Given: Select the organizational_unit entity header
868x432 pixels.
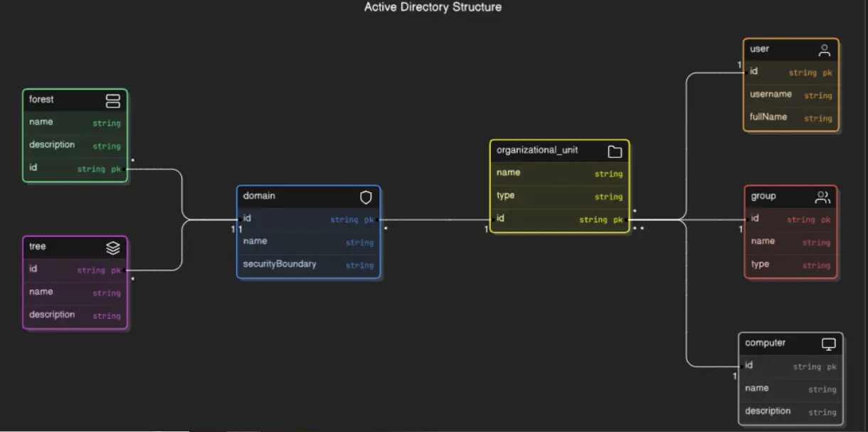Looking at the screenshot, I should [559, 151].
